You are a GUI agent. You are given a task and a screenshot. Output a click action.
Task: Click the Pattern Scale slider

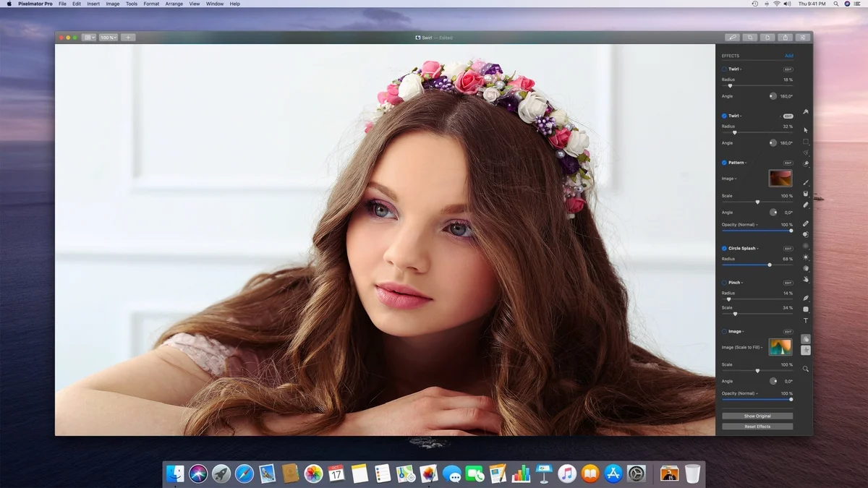pos(757,202)
